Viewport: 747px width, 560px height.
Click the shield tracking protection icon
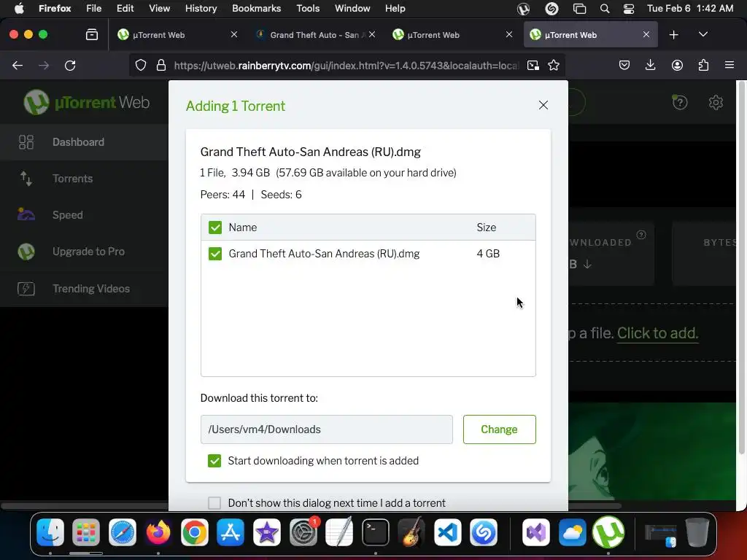point(141,65)
